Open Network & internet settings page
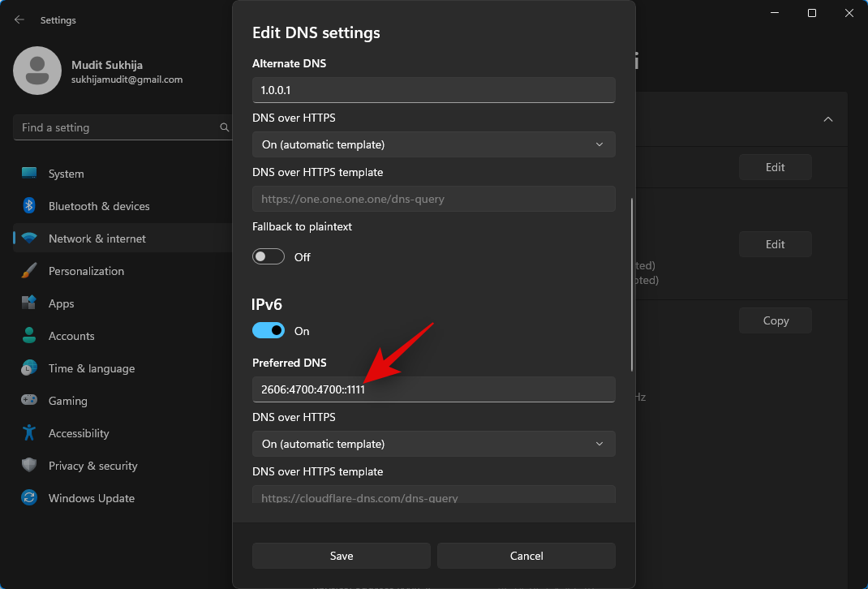 coord(97,239)
